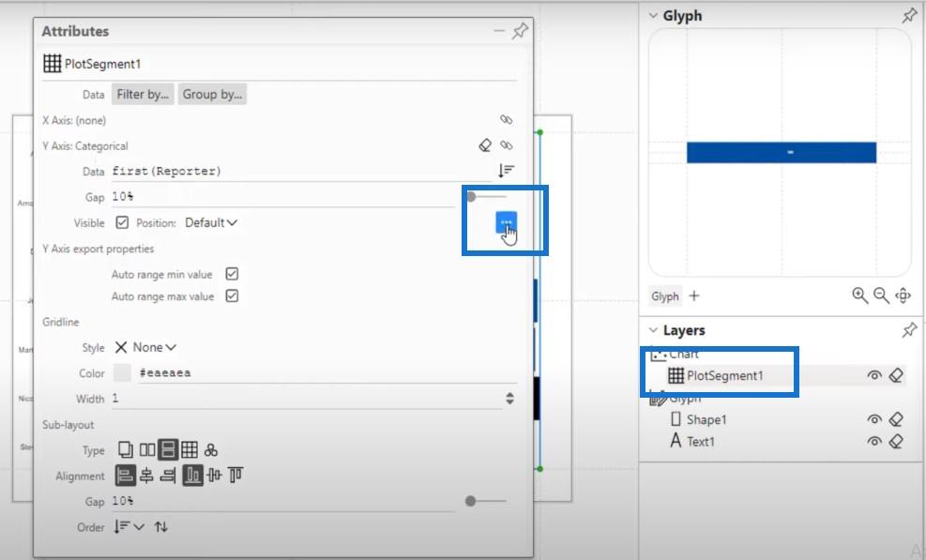Click the gridline Width value field
This screenshot has height=560, width=926.
coord(307,398)
